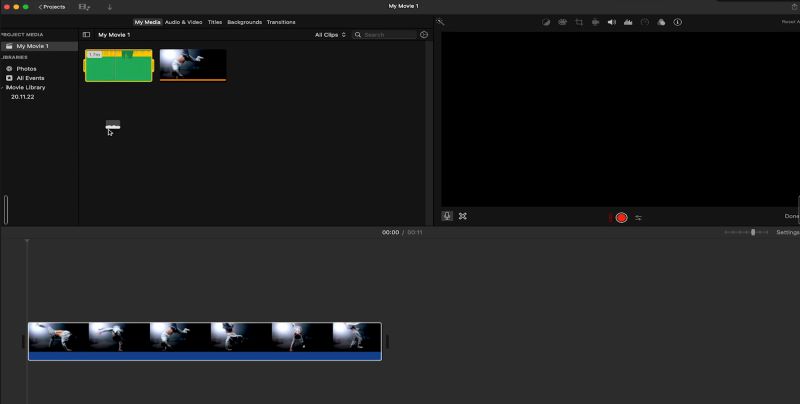The image size is (800, 404).
Task: Open clip filter and audio effects
Action: coord(661,22)
